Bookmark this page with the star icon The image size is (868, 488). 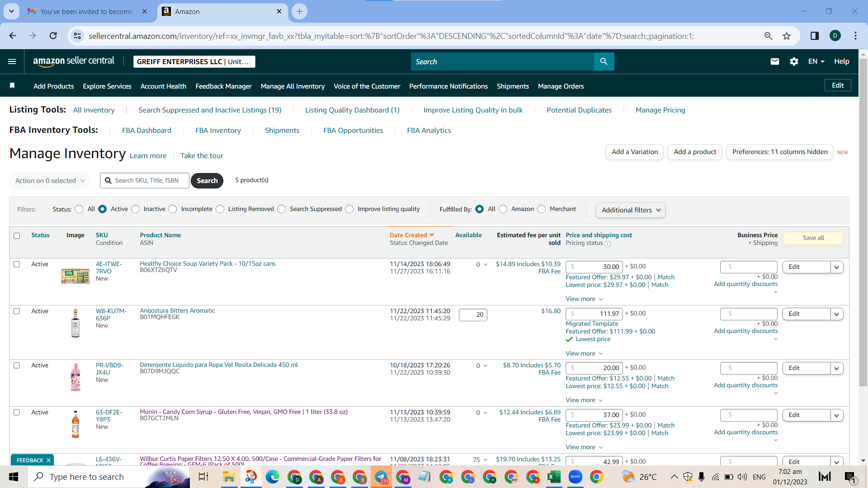tap(787, 36)
